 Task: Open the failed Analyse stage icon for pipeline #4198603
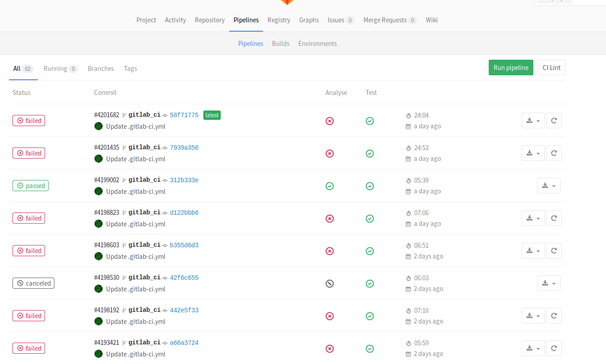(330, 251)
